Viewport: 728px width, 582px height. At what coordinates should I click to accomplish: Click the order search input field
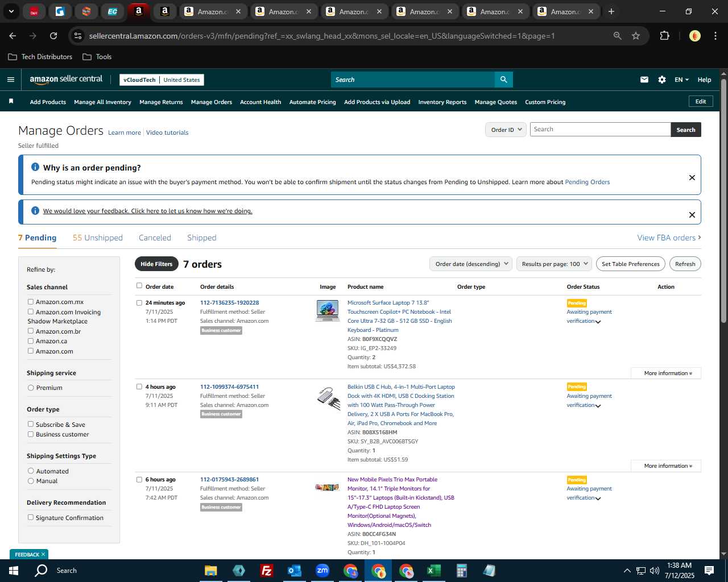tap(600, 130)
